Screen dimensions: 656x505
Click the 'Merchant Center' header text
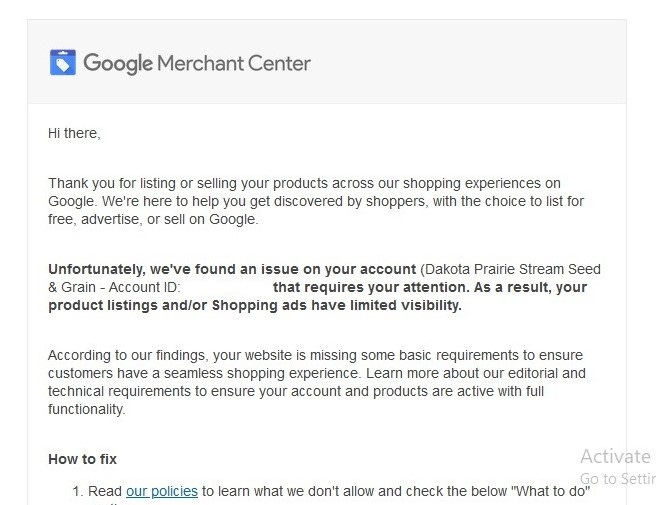coord(234,63)
